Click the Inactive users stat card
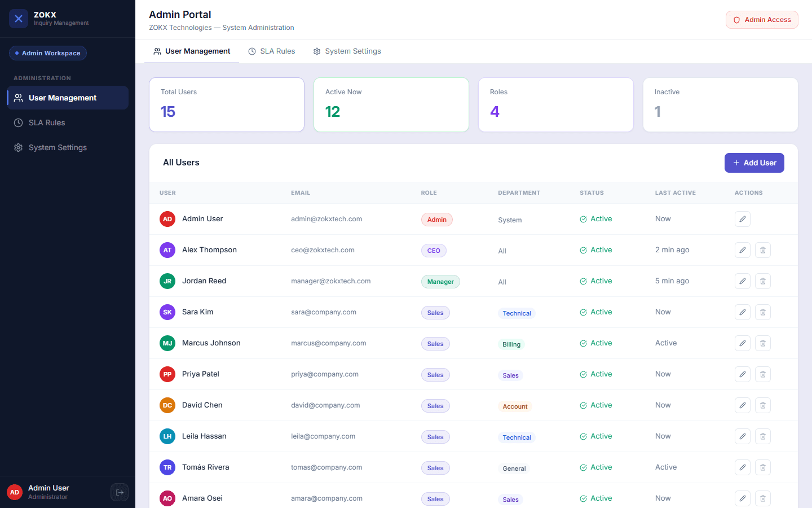 (x=721, y=105)
